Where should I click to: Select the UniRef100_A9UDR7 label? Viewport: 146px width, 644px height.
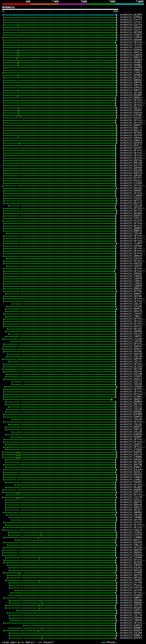pos(131,437)
